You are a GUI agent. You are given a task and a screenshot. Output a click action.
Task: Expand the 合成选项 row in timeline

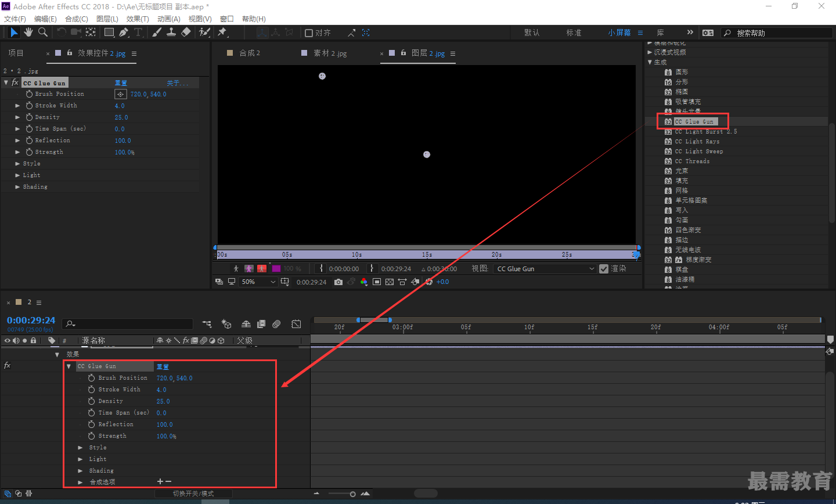[80, 482]
